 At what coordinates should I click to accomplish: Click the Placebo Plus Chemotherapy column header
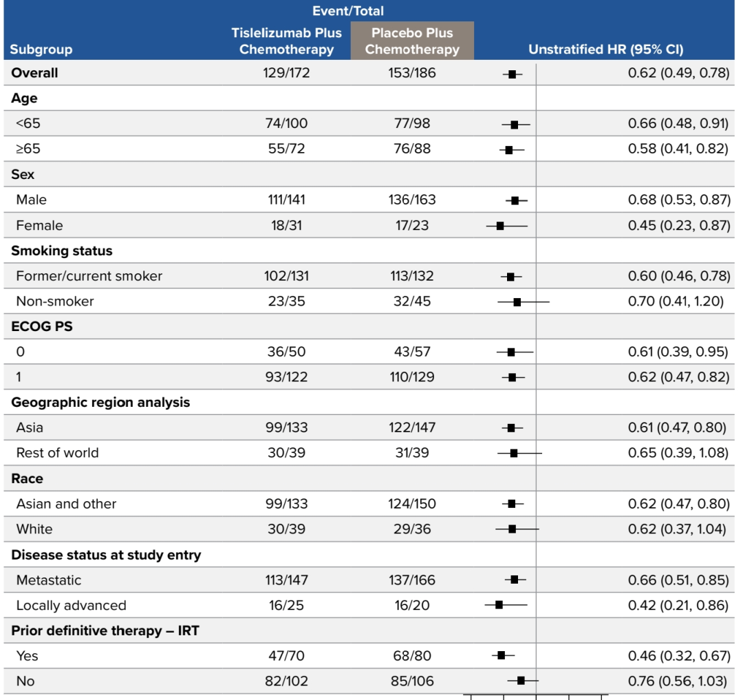point(411,41)
